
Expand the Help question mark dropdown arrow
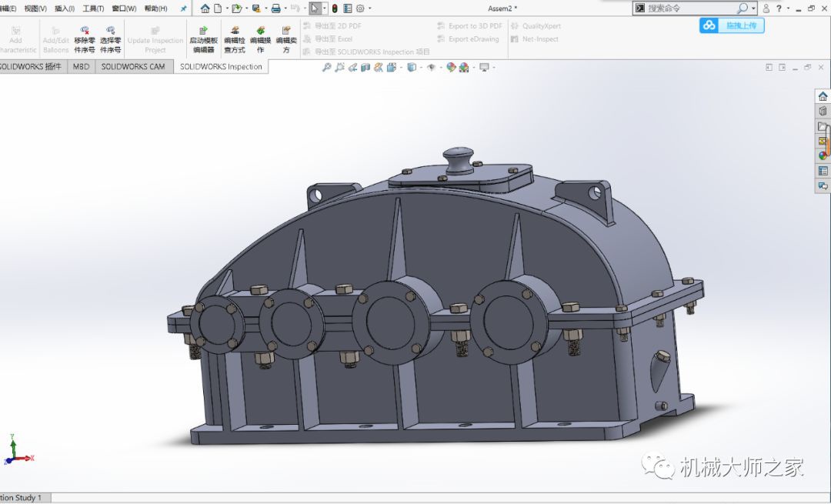coord(789,8)
